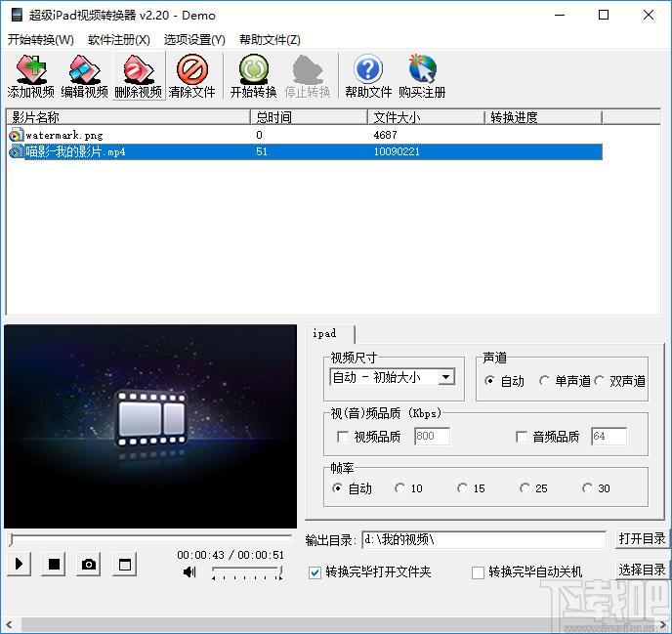Select the watermark.png row
Screen dimensions: 672x634
coord(305,135)
